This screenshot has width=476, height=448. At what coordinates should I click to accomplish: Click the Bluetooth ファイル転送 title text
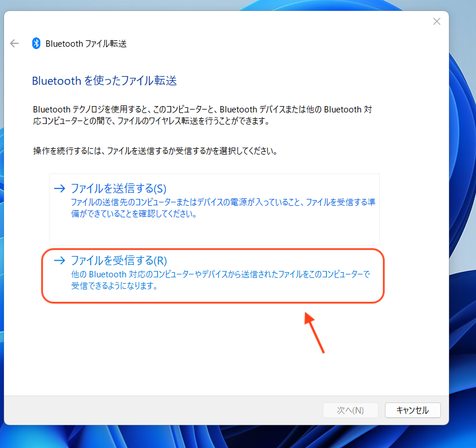point(86,44)
